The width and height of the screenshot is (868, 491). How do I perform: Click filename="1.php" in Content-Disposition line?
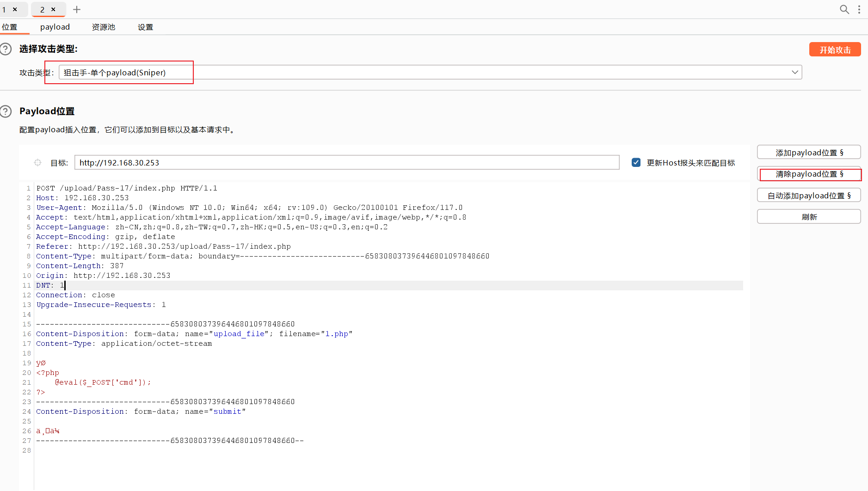pos(316,334)
